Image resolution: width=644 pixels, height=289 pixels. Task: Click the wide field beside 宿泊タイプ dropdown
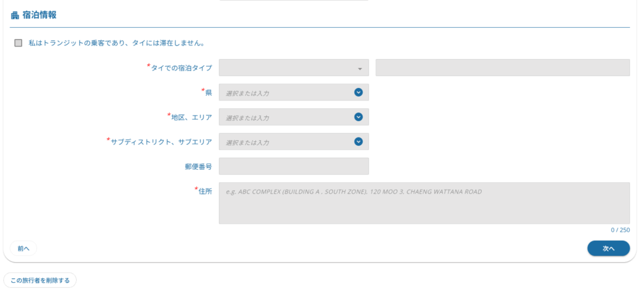click(x=502, y=68)
